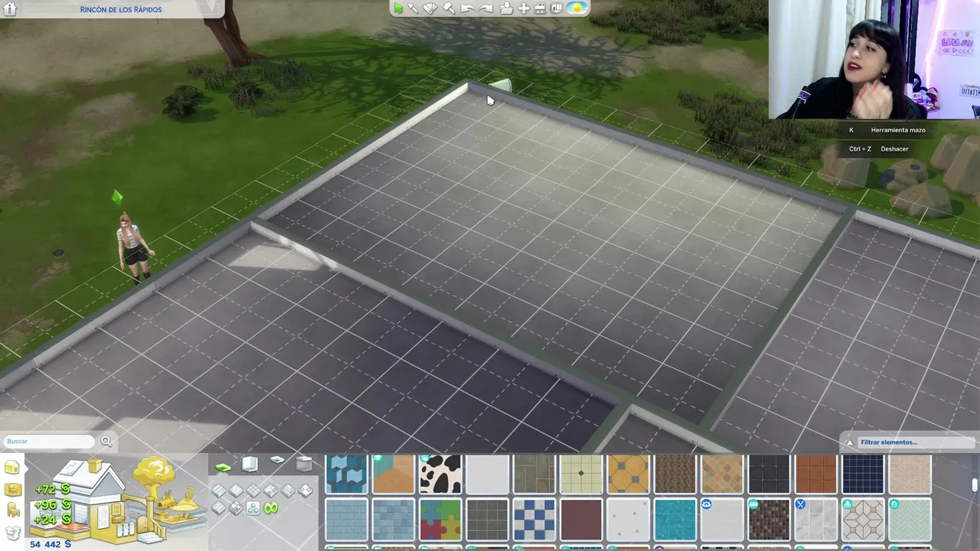This screenshot has height=551, width=980.
Task: Select the cow print floor swatch
Action: (x=439, y=474)
